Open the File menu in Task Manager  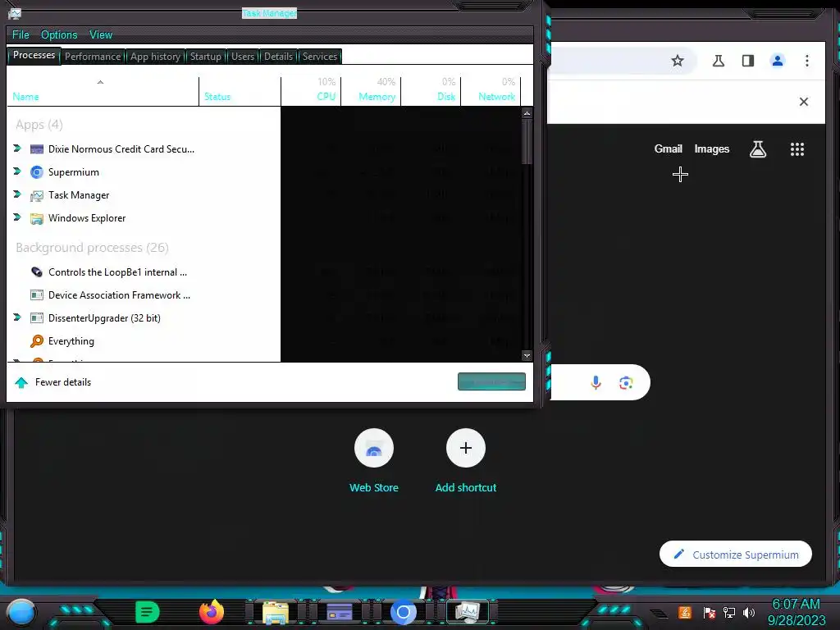pos(21,34)
